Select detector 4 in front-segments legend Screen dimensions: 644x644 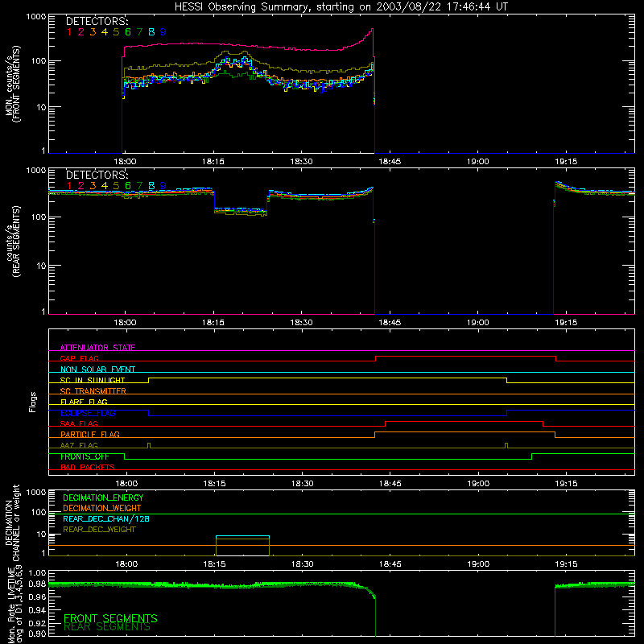(105, 32)
